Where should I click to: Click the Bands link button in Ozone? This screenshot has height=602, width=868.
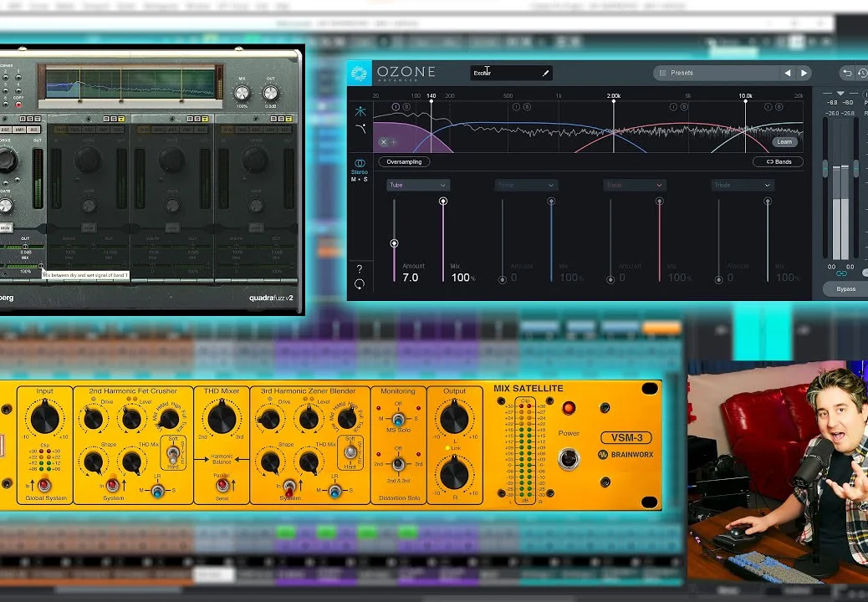point(779,162)
